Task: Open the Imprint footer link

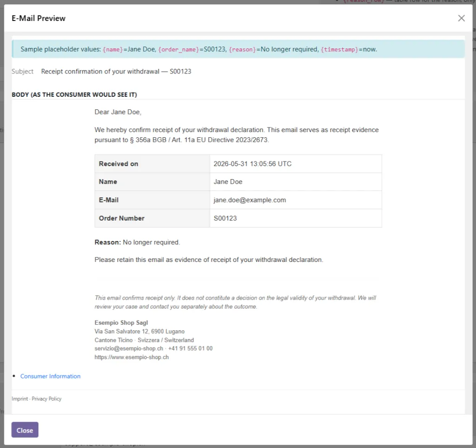Action: click(20, 399)
